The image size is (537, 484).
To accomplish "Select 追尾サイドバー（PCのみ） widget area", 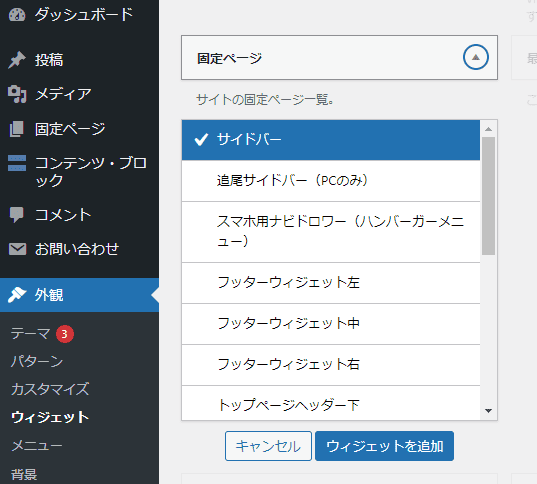I will 331,181.
